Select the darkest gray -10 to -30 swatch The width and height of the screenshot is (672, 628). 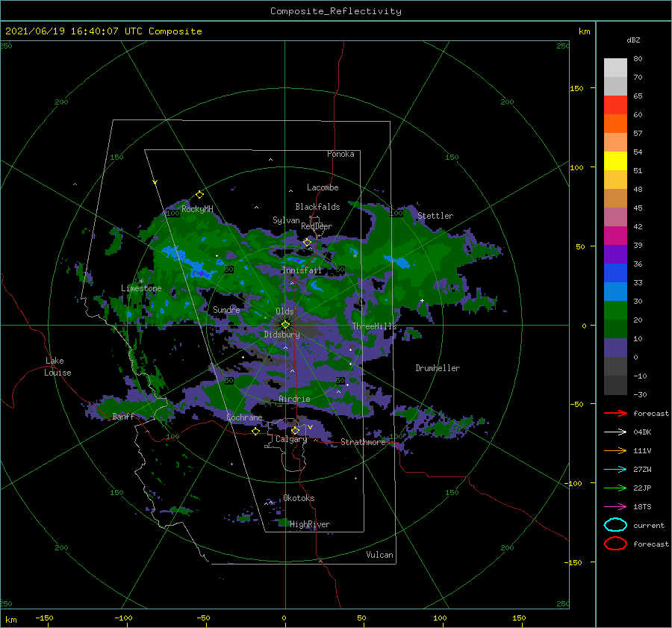pyautogui.click(x=615, y=385)
